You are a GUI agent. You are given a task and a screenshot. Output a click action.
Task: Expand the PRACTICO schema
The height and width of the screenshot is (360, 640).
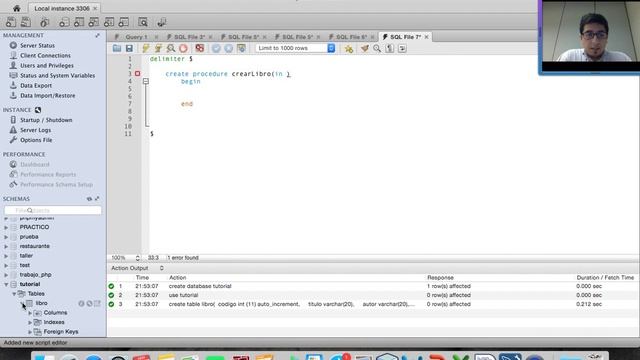pos(6,227)
